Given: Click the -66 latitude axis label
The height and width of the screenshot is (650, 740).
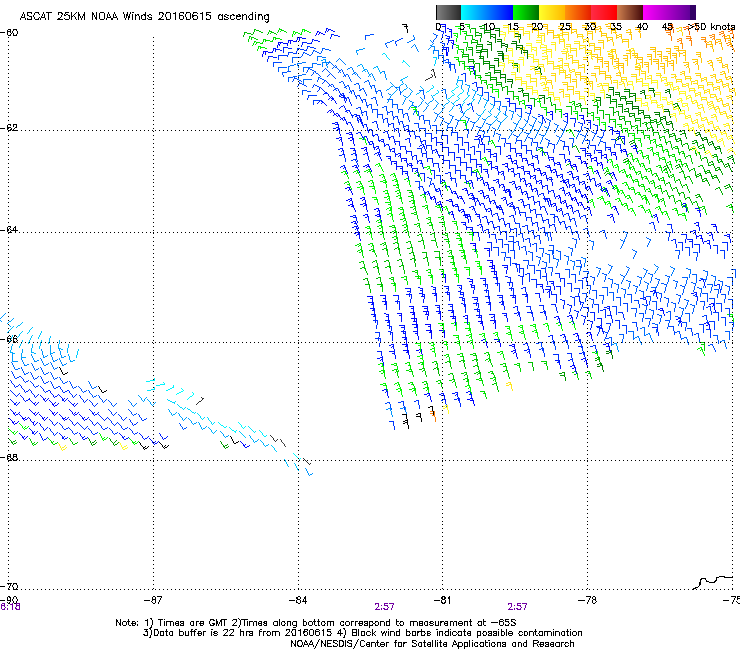Looking at the screenshot, I should (x=9, y=339).
